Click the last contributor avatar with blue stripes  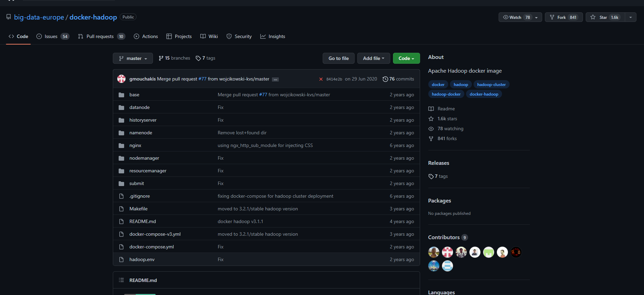point(448,266)
